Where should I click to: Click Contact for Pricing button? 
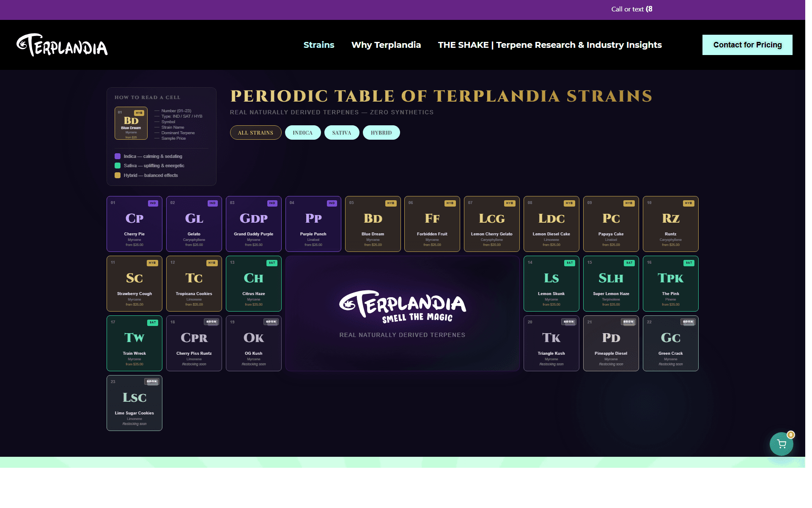point(747,45)
